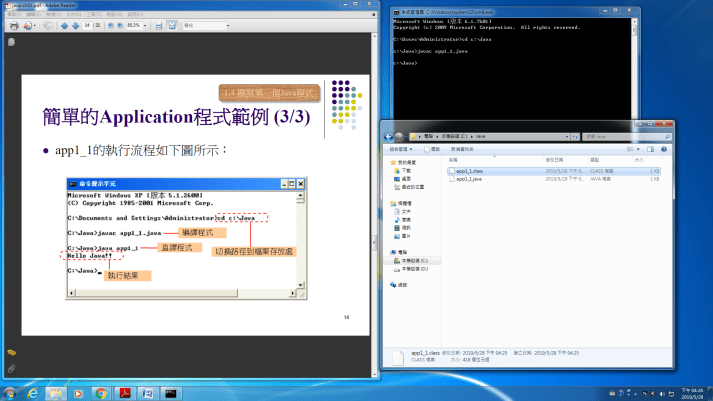The width and height of the screenshot is (713, 401).
Task: Click the zoom in plus icon
Action: click(x=121, y=26)
